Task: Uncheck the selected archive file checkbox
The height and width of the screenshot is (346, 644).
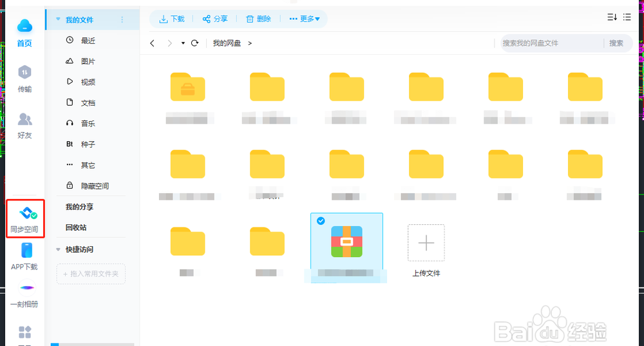Action: click(321, 221)
